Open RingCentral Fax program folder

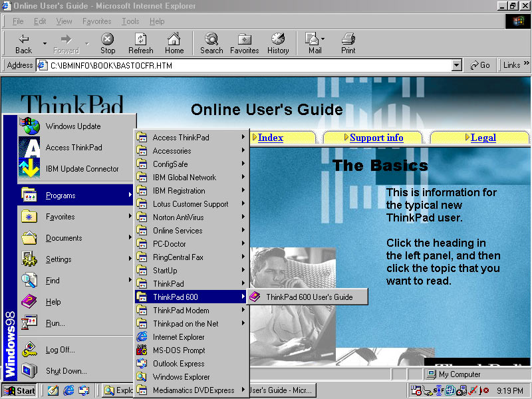(192, 257)
